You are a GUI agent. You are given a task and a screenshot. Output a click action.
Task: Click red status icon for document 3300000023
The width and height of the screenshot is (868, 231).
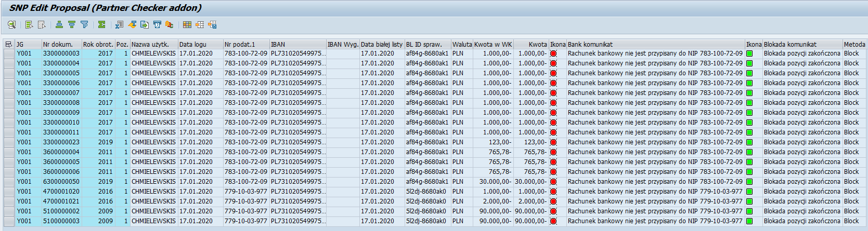[553, 142]
